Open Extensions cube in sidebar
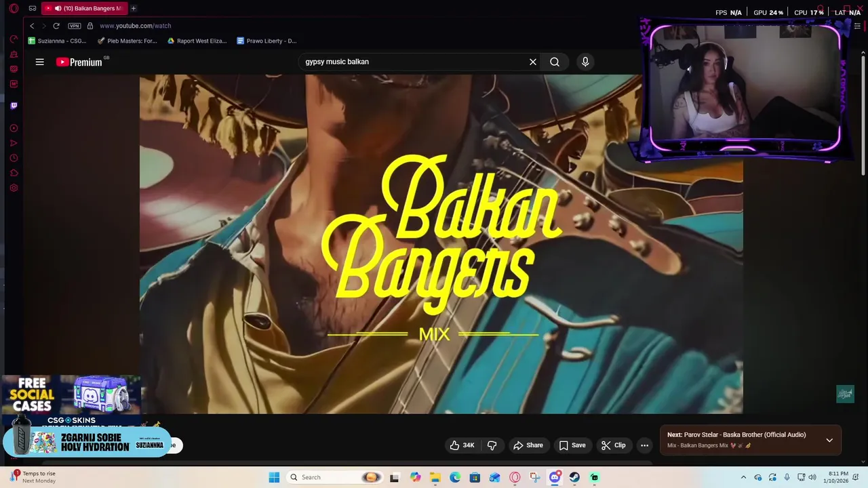Viewport: 868px width, 488px height. click(14, 173)
